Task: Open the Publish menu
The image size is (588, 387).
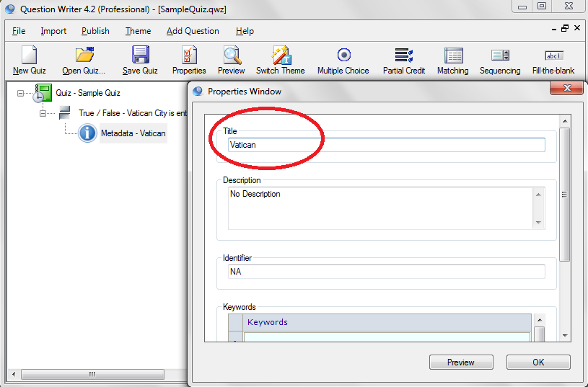Action: coord(96,31)
